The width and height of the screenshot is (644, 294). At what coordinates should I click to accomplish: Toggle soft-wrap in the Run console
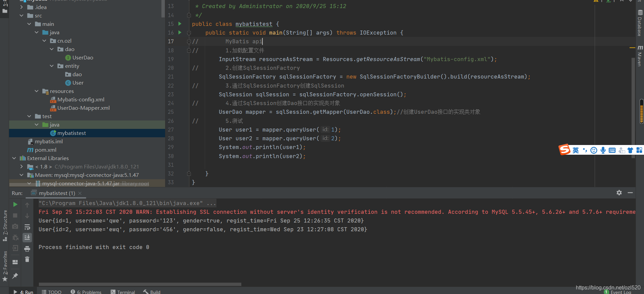27,227
